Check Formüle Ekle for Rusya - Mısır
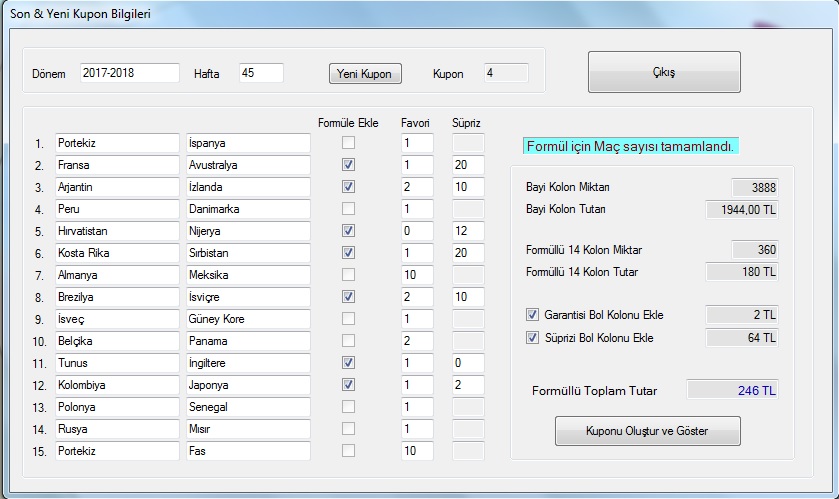Image resolution: width=839 pixels, height=499 pixels. click(x=348, y=428)
